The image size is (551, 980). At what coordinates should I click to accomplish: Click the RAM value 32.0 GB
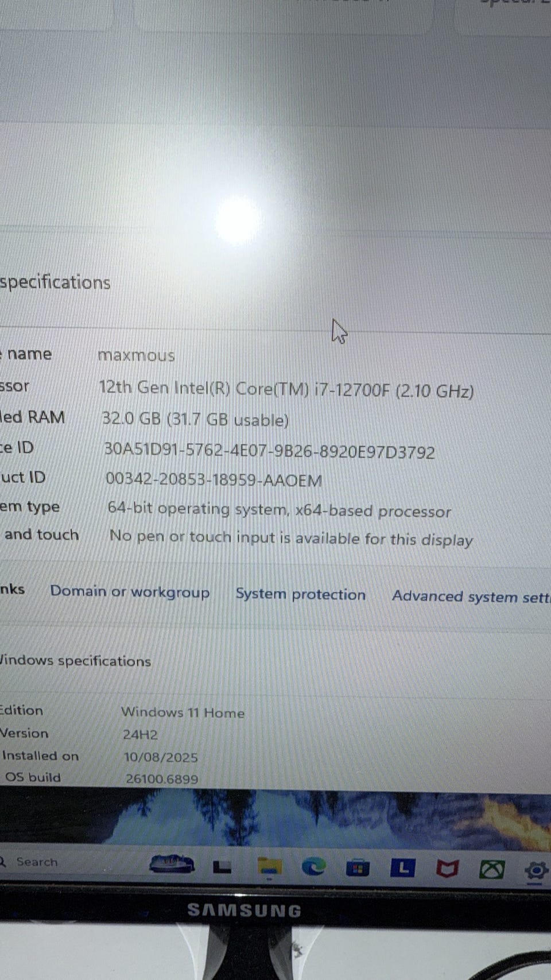tap(195, 420)
